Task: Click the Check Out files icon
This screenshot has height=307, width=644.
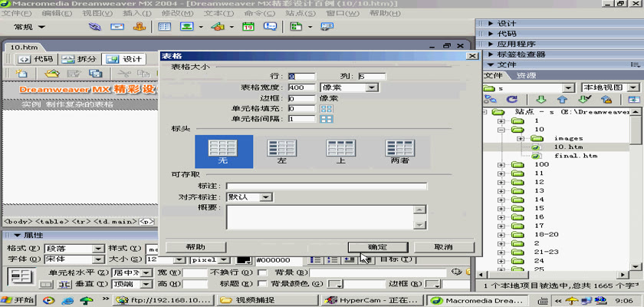Action: (x=584, y=100)
